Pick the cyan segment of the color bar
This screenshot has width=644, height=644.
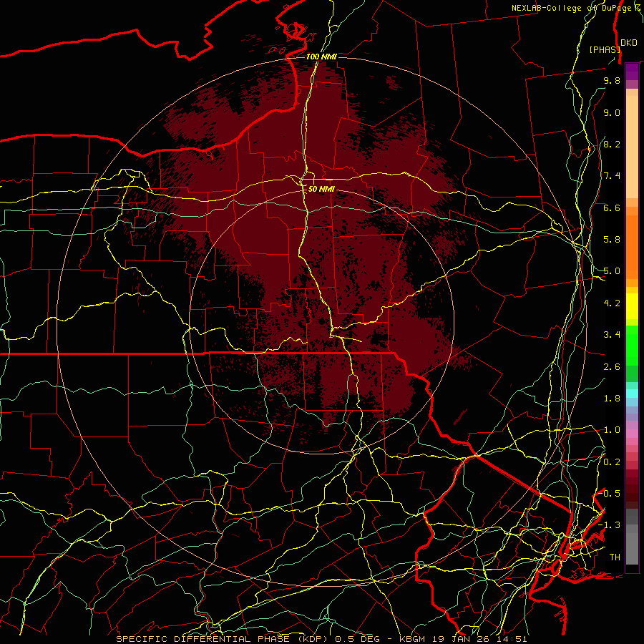[632, 394]
